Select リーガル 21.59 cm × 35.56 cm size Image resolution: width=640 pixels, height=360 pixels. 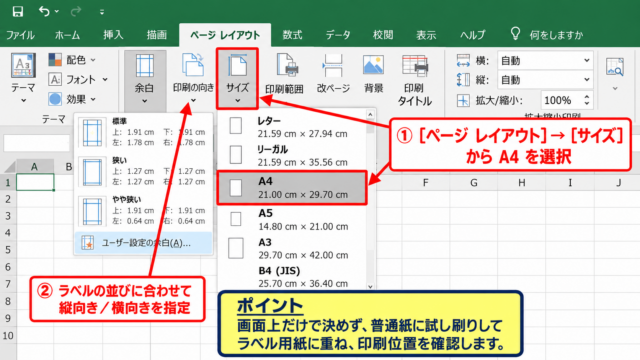pos(292,156)
